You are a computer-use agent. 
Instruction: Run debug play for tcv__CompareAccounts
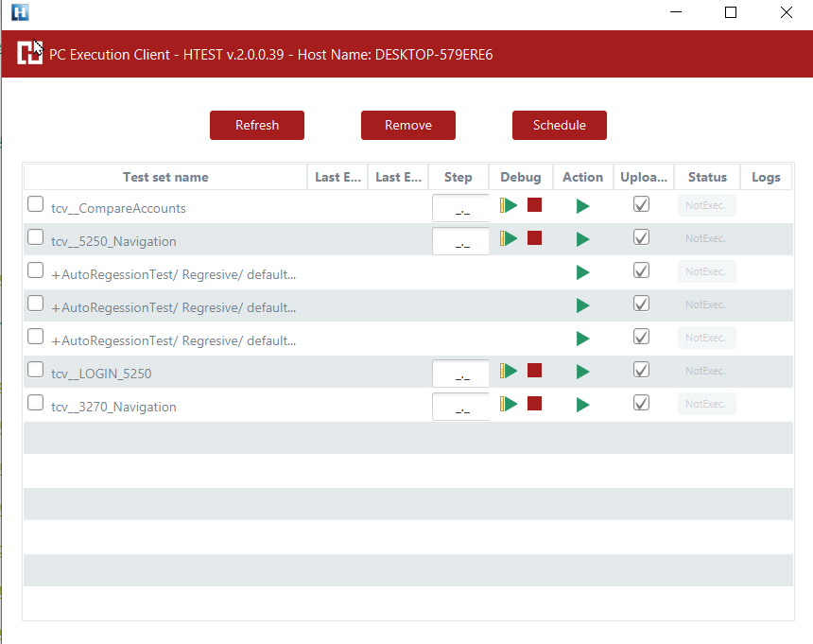(510, 205)
